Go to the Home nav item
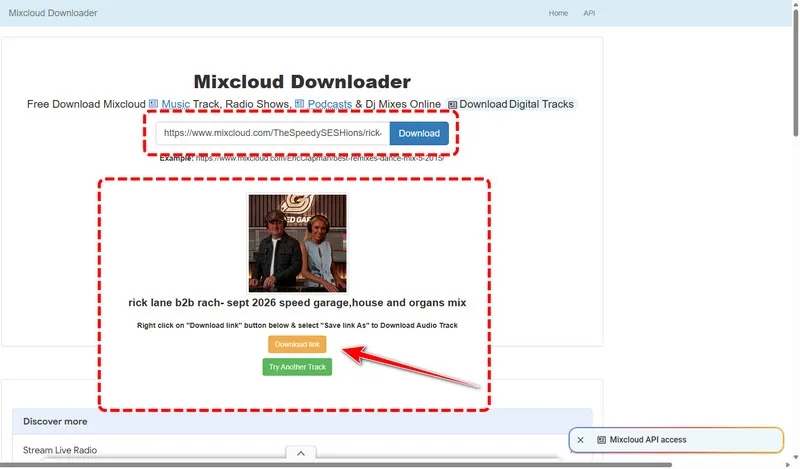This screenshot has width=800, height=469. pyautogui.click(x=558, y=13)
